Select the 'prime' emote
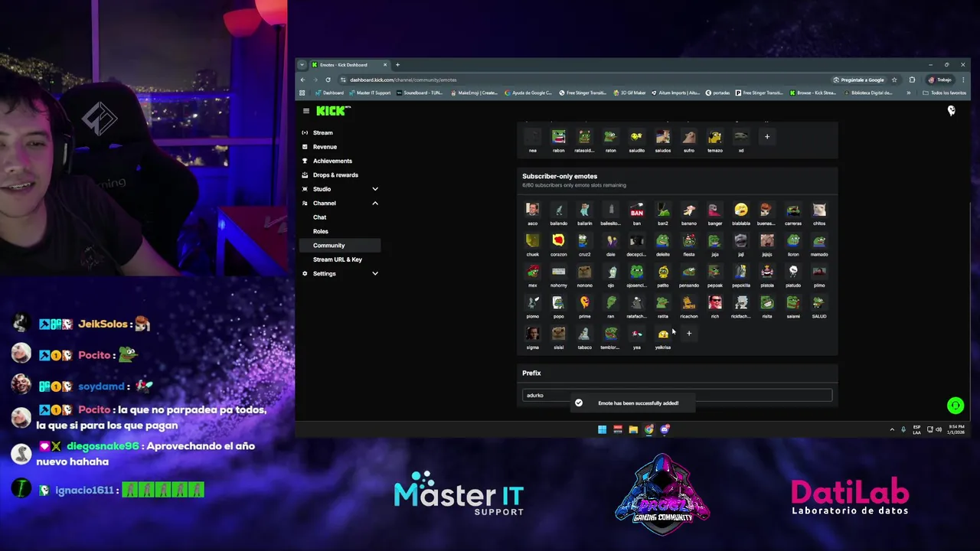This screenshot has height=551, width=980. click(584, 302)
